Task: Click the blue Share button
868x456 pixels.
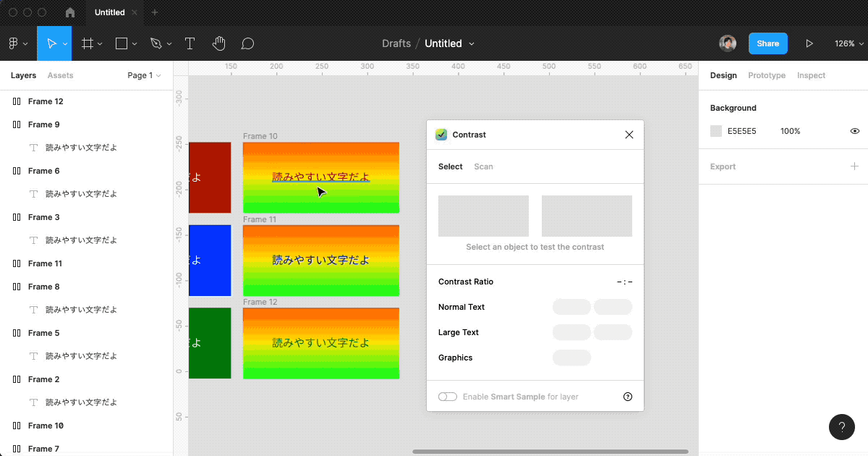Action: (x=767, y=43)
